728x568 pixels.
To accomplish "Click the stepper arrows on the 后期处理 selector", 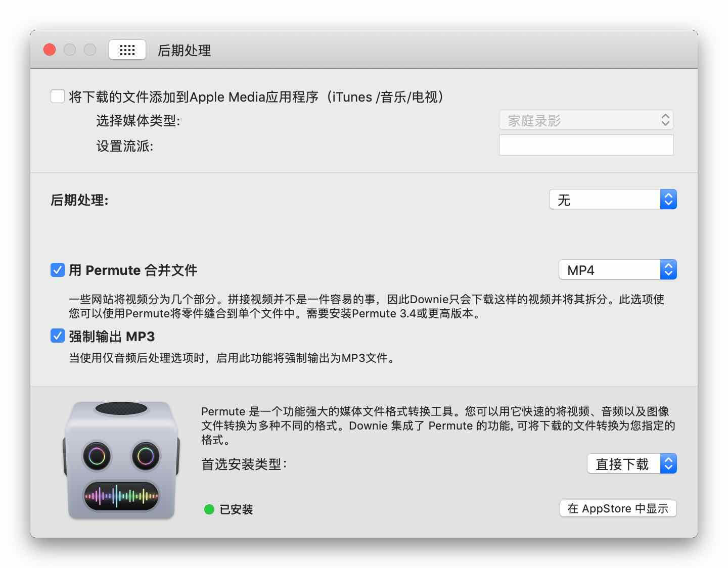I will pyautogui.click(x=668, y=199).
